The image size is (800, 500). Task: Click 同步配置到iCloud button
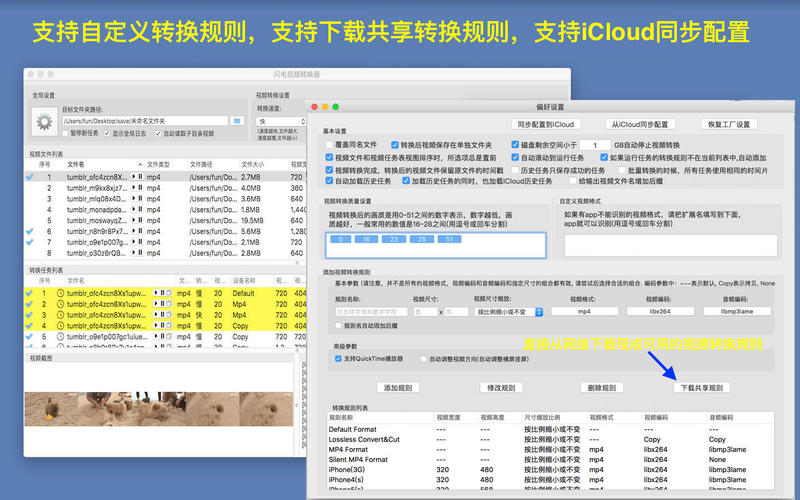point(546,124)
